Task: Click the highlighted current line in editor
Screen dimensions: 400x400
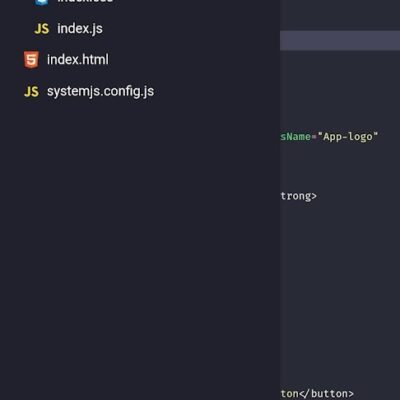Action: click(340, 41)
